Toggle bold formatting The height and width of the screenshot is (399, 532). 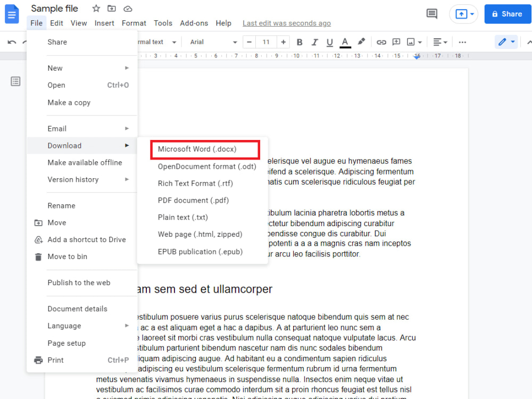[299, 42]
